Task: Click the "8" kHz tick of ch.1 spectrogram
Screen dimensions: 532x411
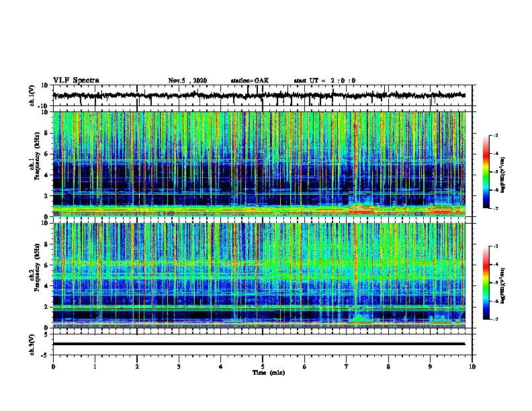Action: (46, 133)
